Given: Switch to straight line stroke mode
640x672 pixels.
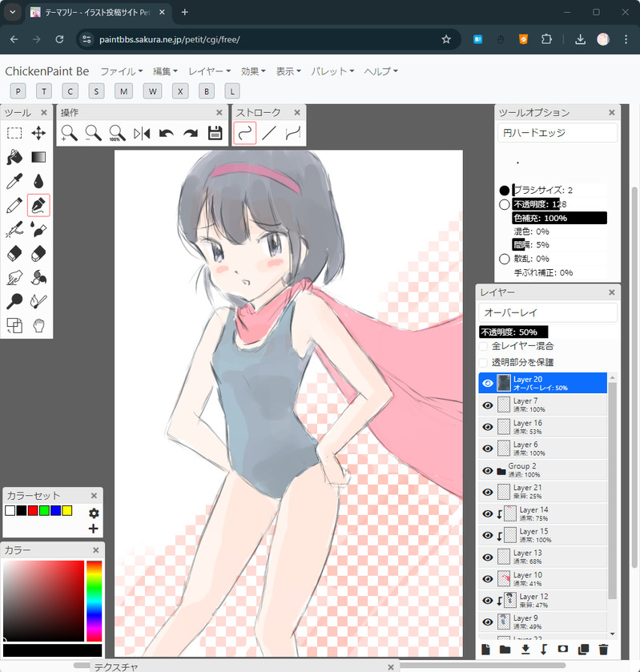Looking at the screenshot, I should pos(269,134).
